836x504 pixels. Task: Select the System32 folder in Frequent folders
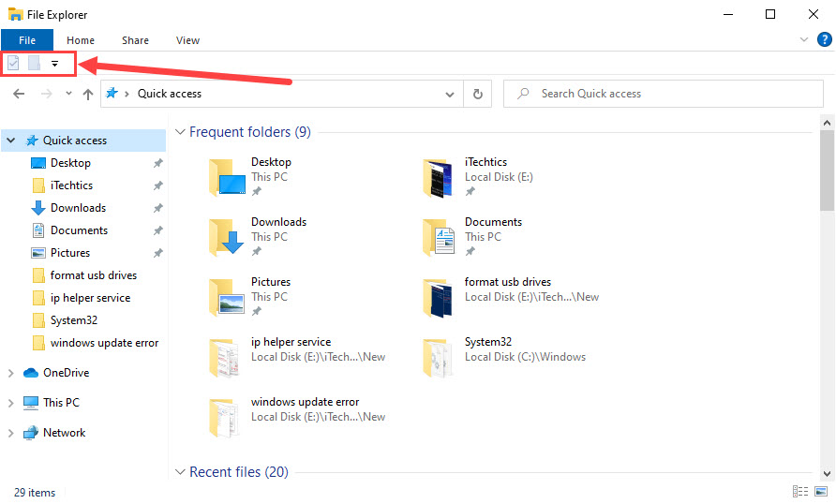coord(485,349)
